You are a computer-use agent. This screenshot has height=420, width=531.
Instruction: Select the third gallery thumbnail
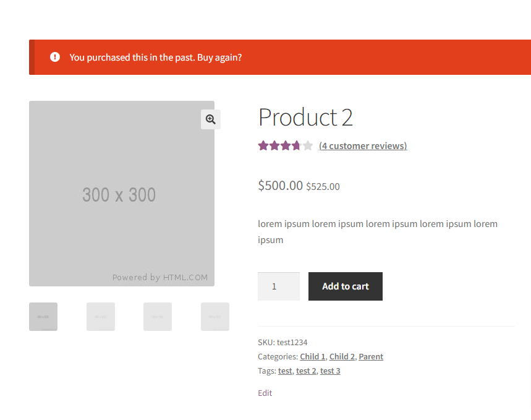coord(158,317)
